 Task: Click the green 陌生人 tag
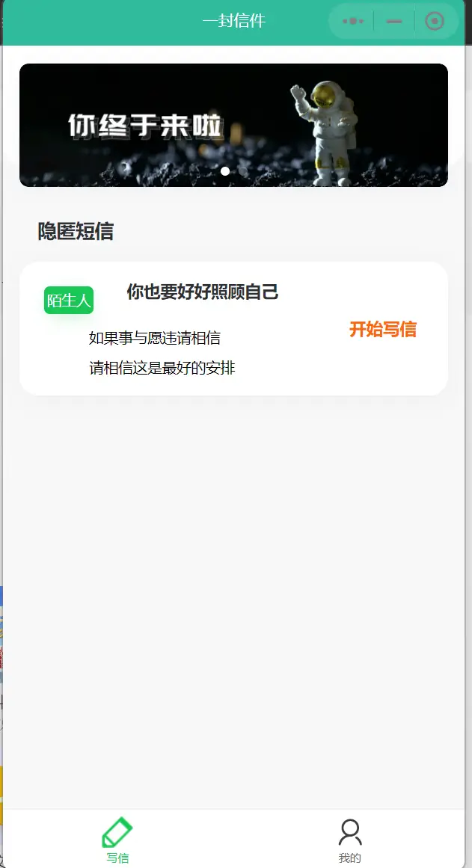pos(69,300)
